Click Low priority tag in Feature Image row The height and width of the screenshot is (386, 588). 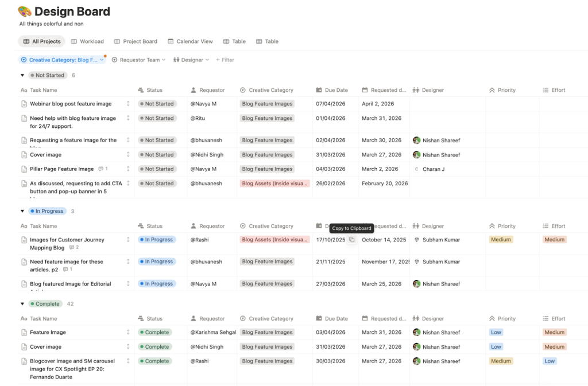[x=496, y=332]
